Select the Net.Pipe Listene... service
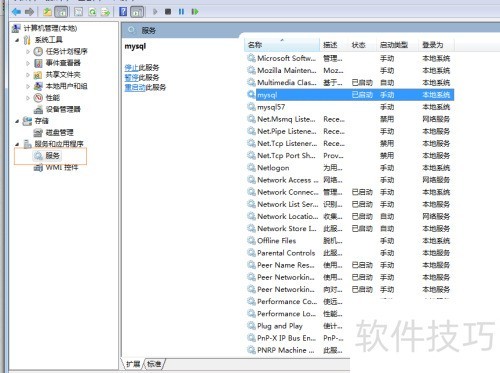The width and height of the screenshot is (500, 373). tap(350, 131)
